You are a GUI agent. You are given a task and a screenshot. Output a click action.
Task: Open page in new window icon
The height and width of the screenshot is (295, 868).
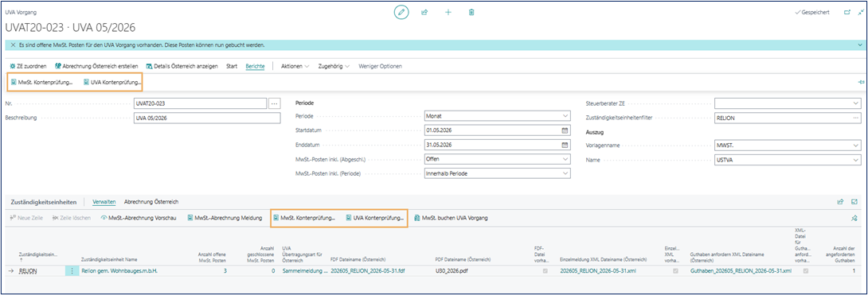(847, 12)
